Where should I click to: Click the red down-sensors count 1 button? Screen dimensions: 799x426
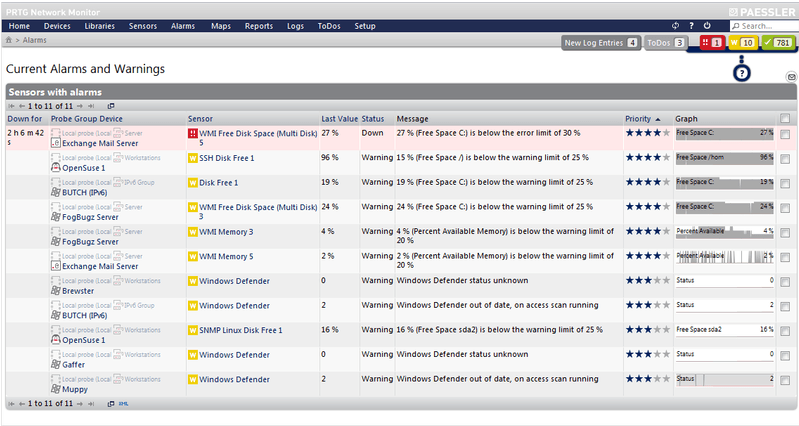[711, 43]
